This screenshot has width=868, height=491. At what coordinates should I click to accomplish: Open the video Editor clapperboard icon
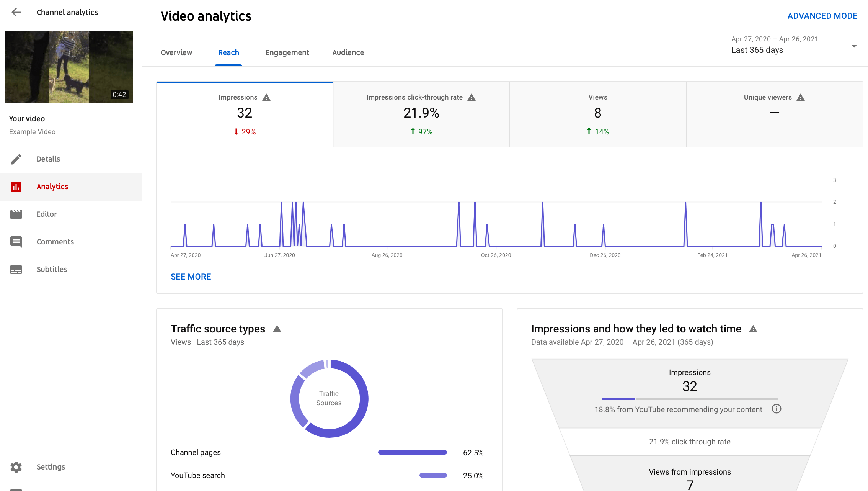tap(16, 214)
